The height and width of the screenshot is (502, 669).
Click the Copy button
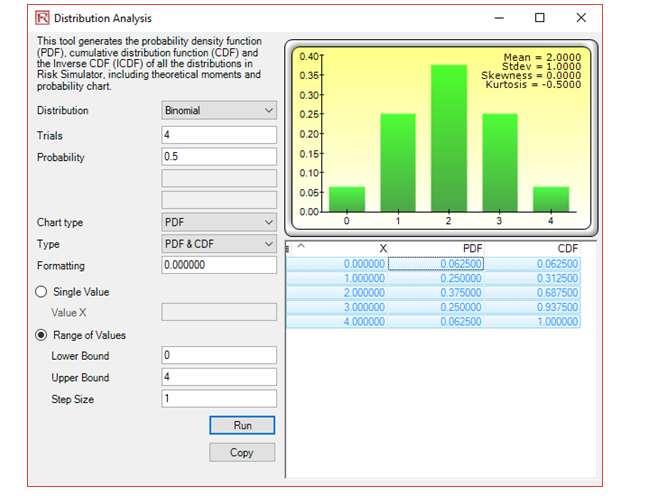point(242,453)
